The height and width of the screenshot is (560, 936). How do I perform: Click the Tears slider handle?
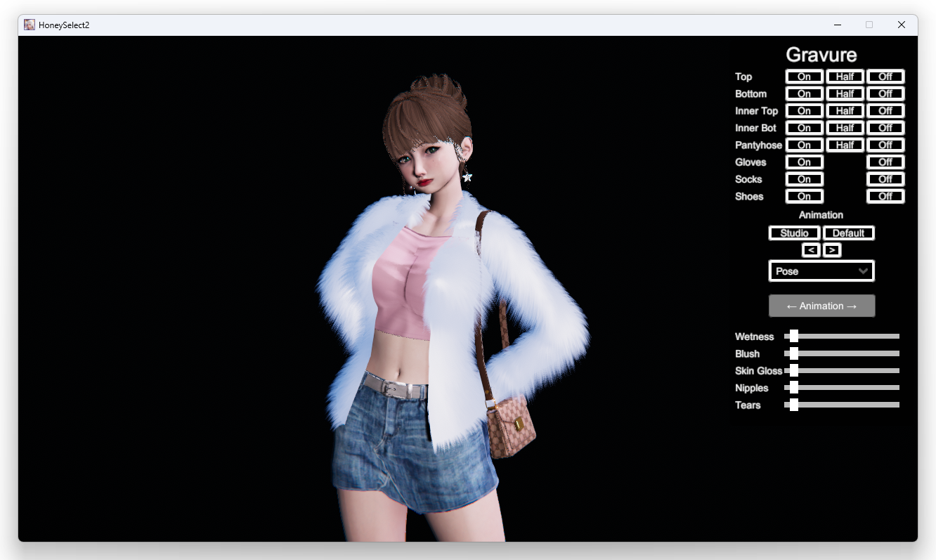click(793, 405)
